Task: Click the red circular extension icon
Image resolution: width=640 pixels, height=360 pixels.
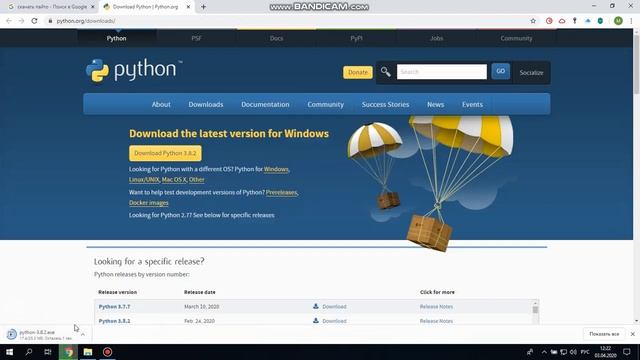Action: click(549, 21)
